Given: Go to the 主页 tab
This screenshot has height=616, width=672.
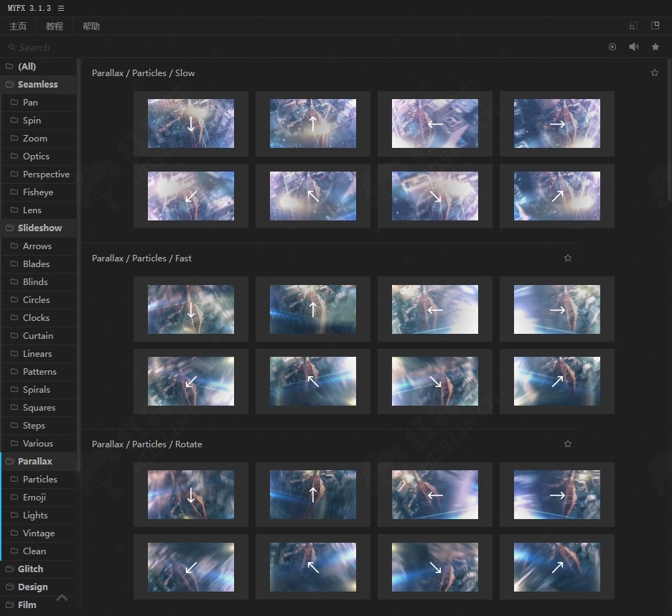Looking at the screenshot, I should click(18, 26).
